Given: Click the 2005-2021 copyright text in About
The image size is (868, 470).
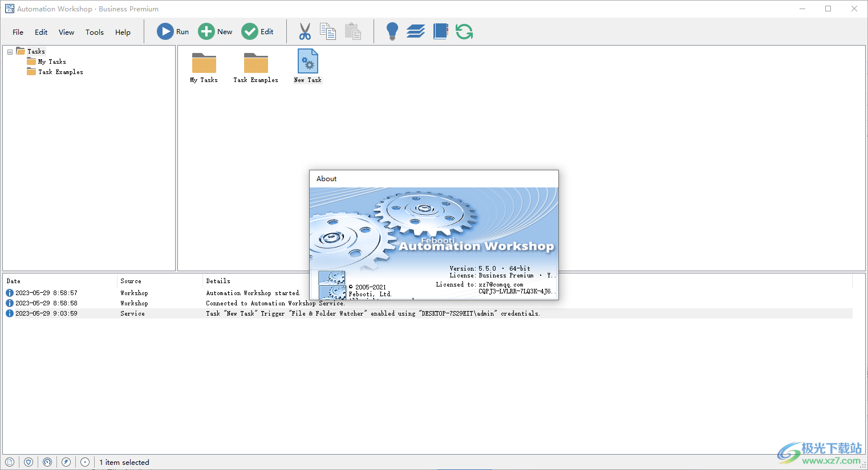Looking at the screenshot, I should tap(367, 287).
